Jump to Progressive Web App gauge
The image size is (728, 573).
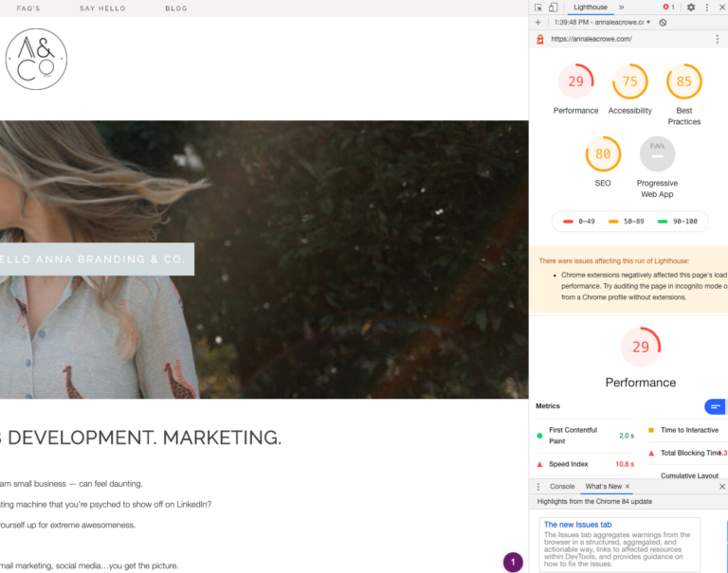pyautogui.click(x=657, y=153)
